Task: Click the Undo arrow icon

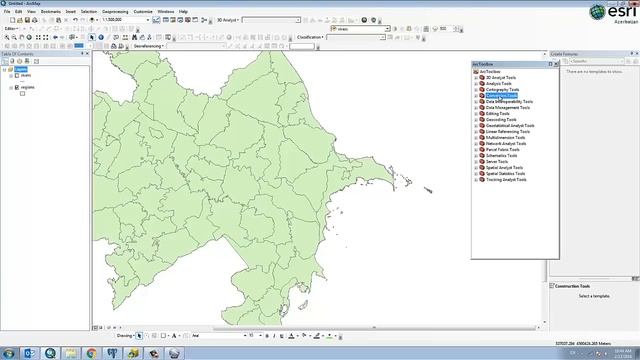Action: pos(75,20)
